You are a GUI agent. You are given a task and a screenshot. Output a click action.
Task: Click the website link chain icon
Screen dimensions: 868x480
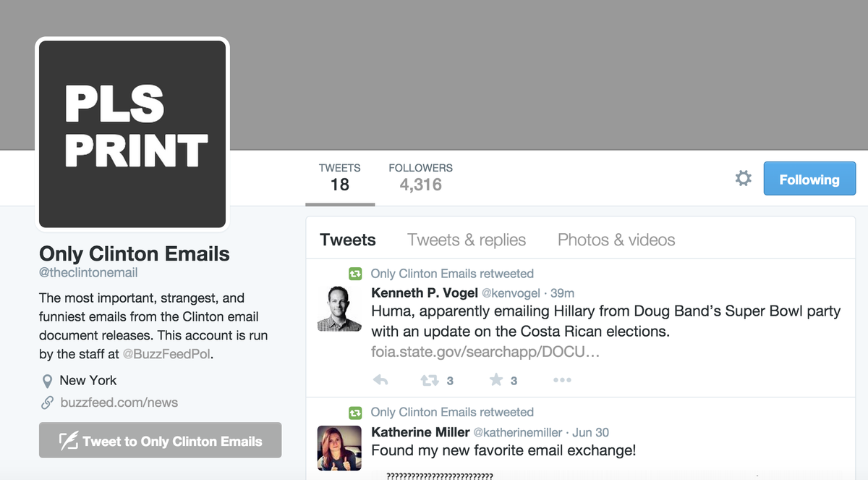pos(48,403)
